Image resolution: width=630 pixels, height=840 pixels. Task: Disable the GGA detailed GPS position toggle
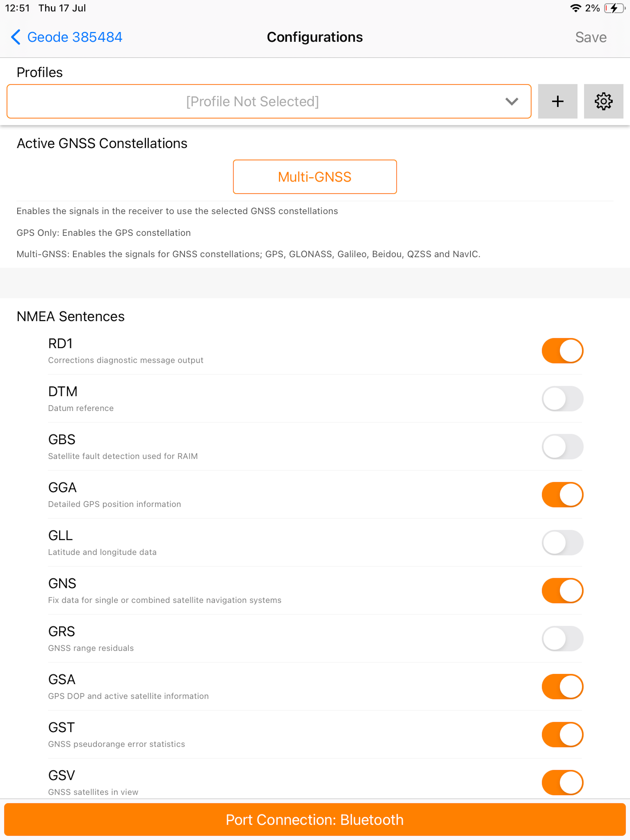563,495
